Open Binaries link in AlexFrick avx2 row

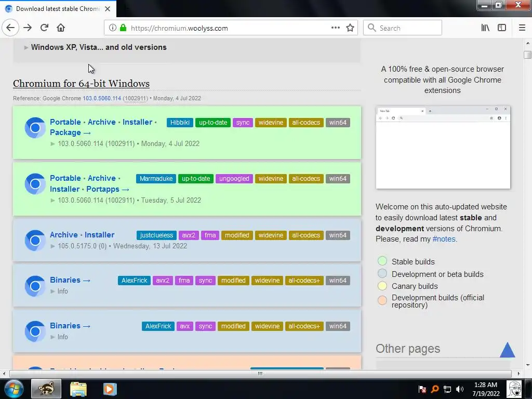(x=70, y=280)
